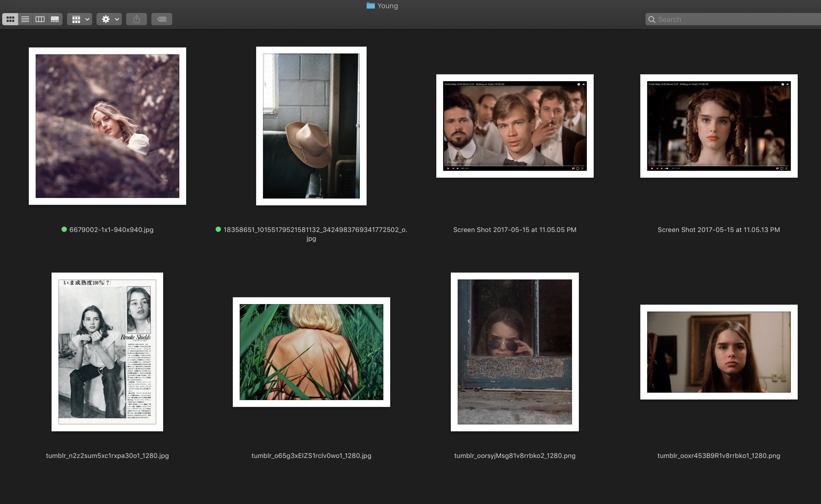The height and width of the screenshot is (504, 821).
Task: Open the gear action menu
Action: pos(109,19)
